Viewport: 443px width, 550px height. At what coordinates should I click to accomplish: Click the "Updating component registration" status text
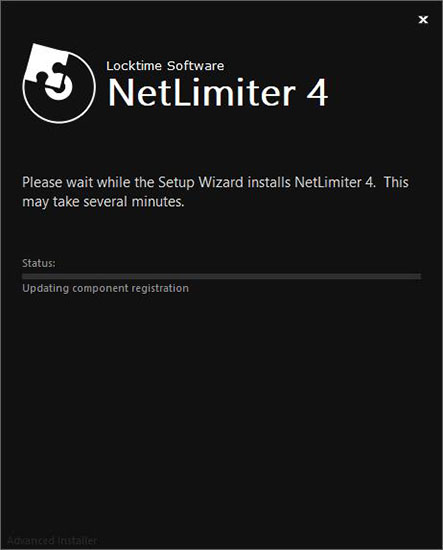click(106, 289)
